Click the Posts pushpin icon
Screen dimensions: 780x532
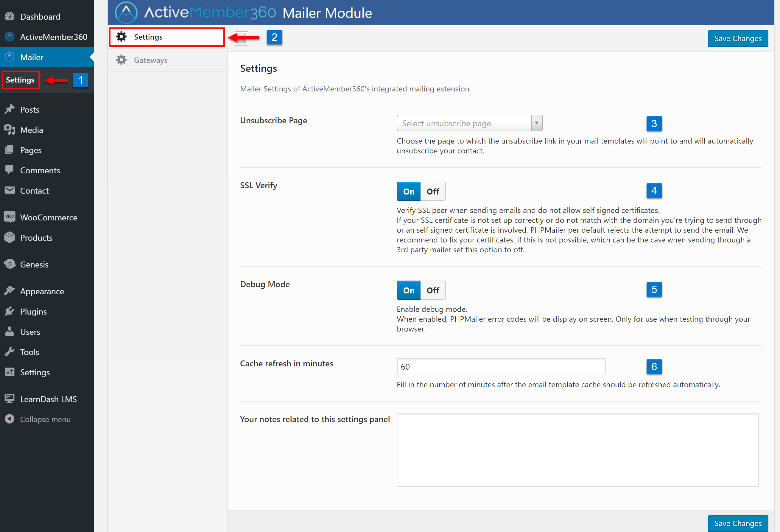point(10,109)
